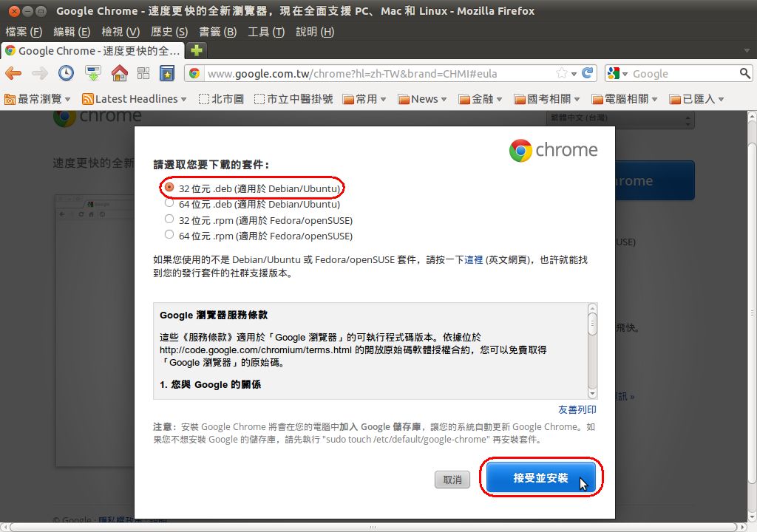Click the search magnifier icon

point(745,73)
